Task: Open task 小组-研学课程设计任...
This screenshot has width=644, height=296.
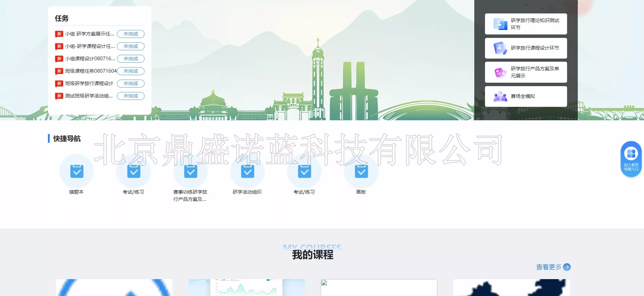Action: (90, 46)
